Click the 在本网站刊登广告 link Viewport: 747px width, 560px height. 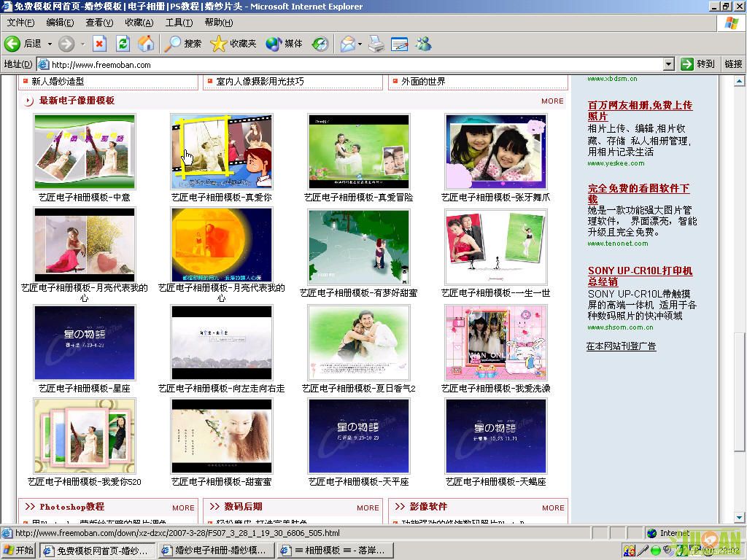(622, 346)
